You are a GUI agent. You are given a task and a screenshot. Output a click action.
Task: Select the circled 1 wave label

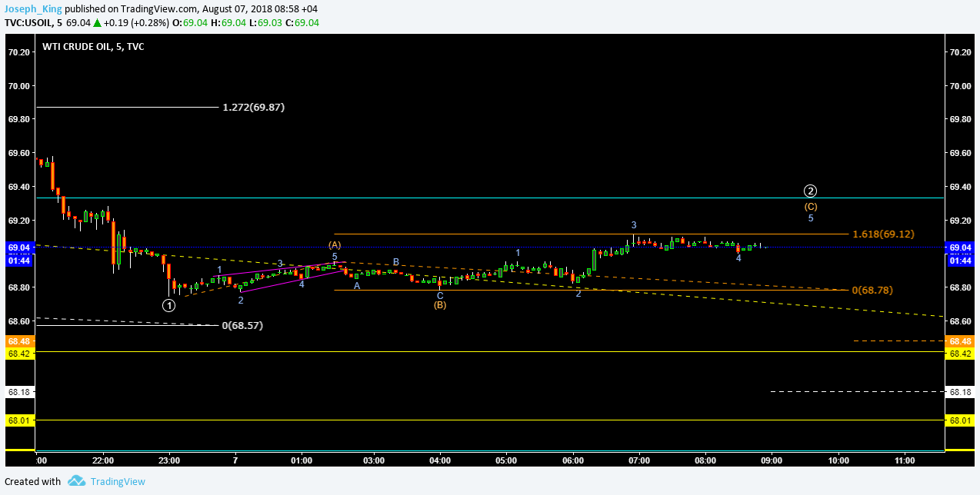pyautogui.click(x=168, y=305)
